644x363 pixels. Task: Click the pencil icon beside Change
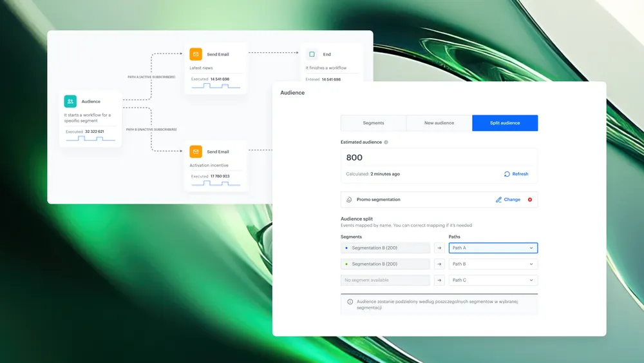click(498, 199)
